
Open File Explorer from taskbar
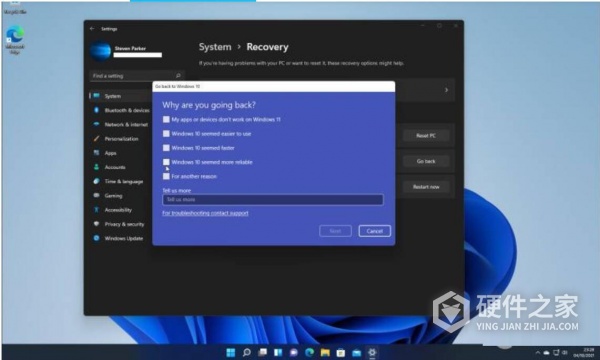pyautogui.click(x=325, y=352)
